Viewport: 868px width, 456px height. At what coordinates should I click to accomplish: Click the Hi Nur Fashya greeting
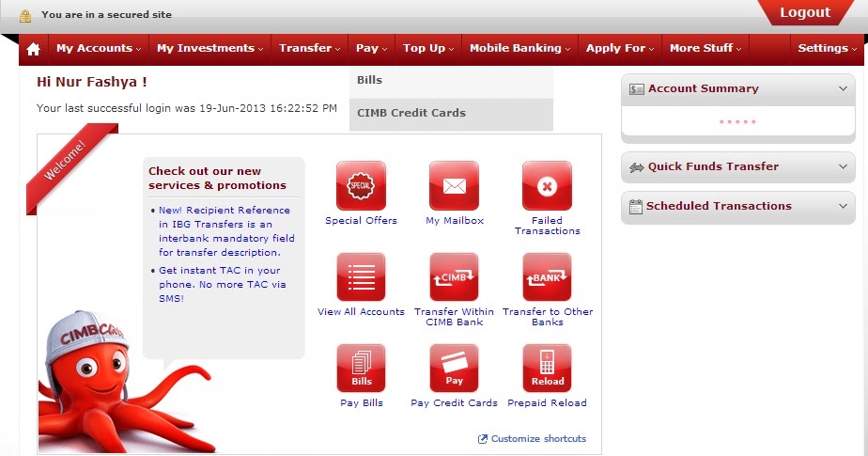(x=92, y=82)
